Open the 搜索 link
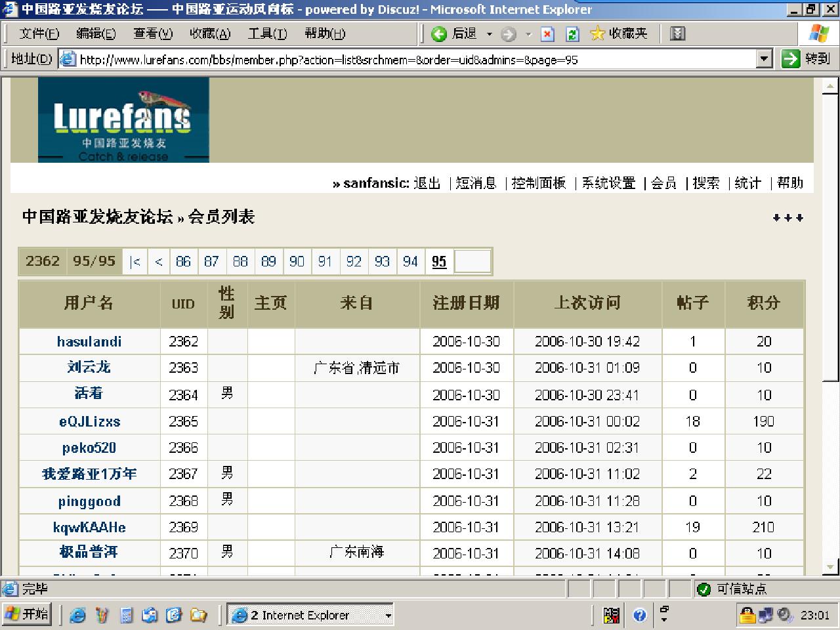 (x=706, y=183)
